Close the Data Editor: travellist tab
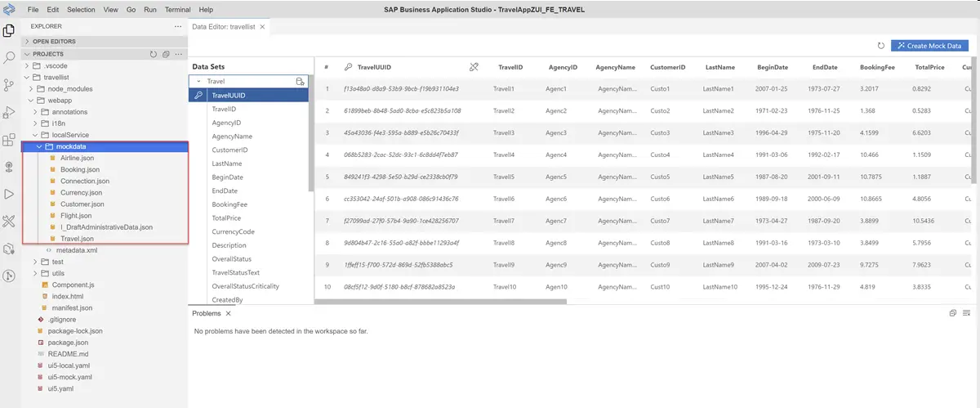 click(262, 26)
